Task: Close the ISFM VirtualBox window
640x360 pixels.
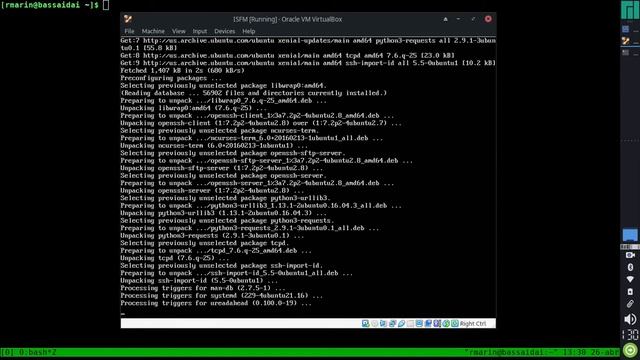Action: click(x=488, y=19)
